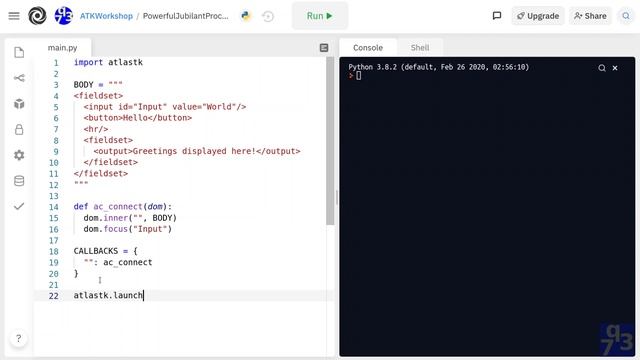640x360 pixels.
Task: Open the chat comments icon
Action: (x=497, y=16)
